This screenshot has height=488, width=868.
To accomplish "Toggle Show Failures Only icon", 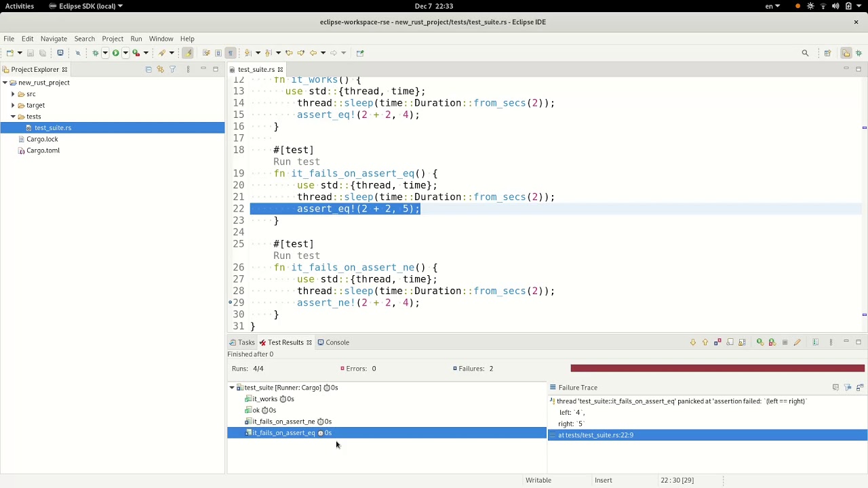I will (717, 342).
